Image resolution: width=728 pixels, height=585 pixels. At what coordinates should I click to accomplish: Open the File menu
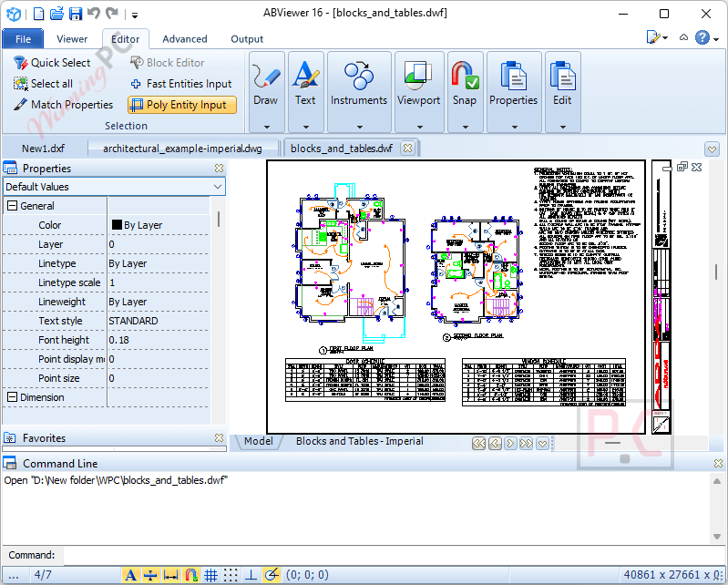tap(23, 39)
